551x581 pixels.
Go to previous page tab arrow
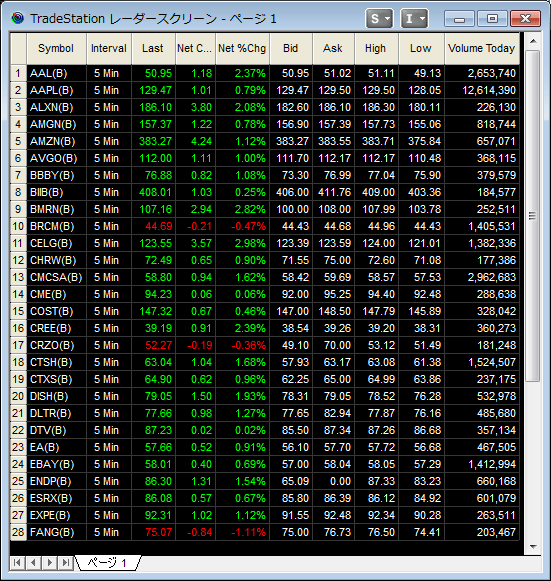33,563
